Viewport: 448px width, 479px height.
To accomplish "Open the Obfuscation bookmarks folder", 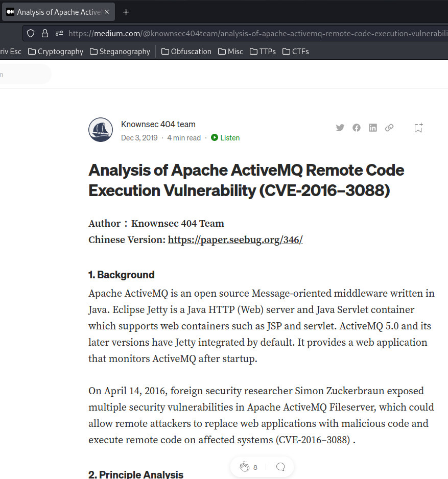I will (x=186, y=51).
